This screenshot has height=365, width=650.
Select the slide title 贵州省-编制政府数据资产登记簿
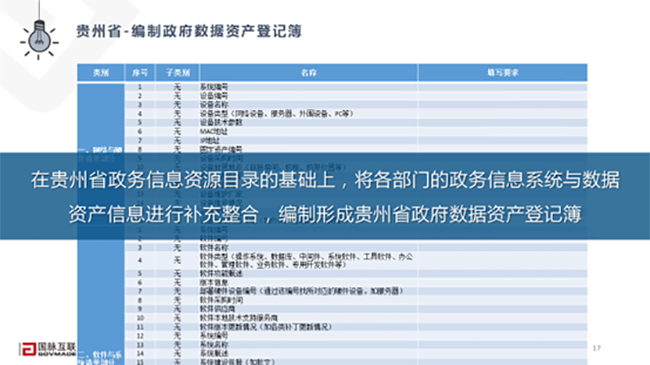click(x=189, y=31)
